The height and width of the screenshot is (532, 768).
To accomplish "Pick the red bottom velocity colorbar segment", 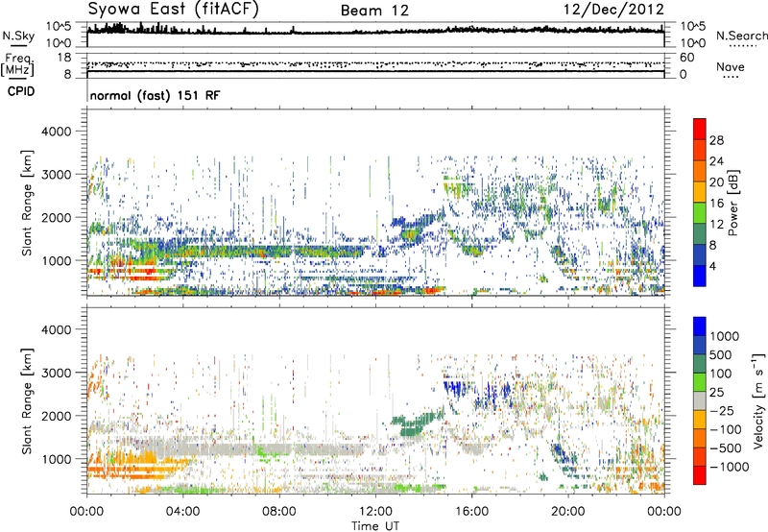I will 700,475.
